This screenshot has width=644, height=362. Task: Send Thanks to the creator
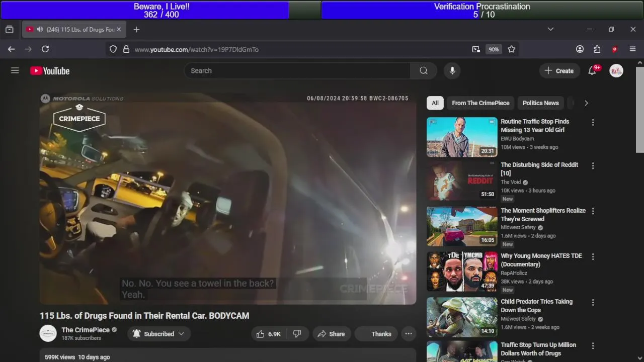tap(376, 334)
